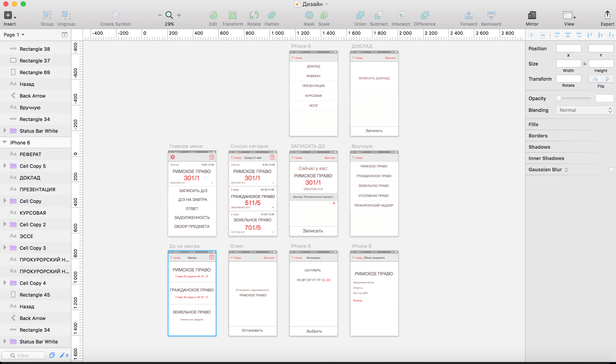The image size is (616, 364).
Task: Select the ДОКЛАД artboard title
Action: [x=362, y=46]
